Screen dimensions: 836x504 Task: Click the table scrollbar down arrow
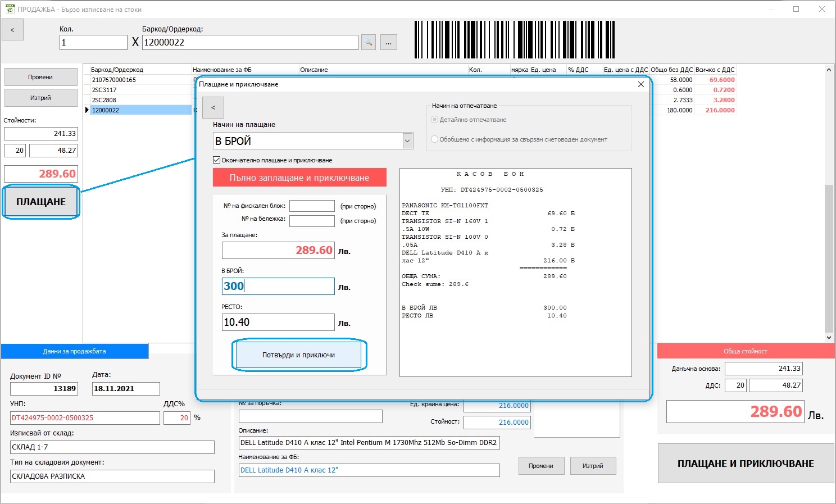(829, 338)
